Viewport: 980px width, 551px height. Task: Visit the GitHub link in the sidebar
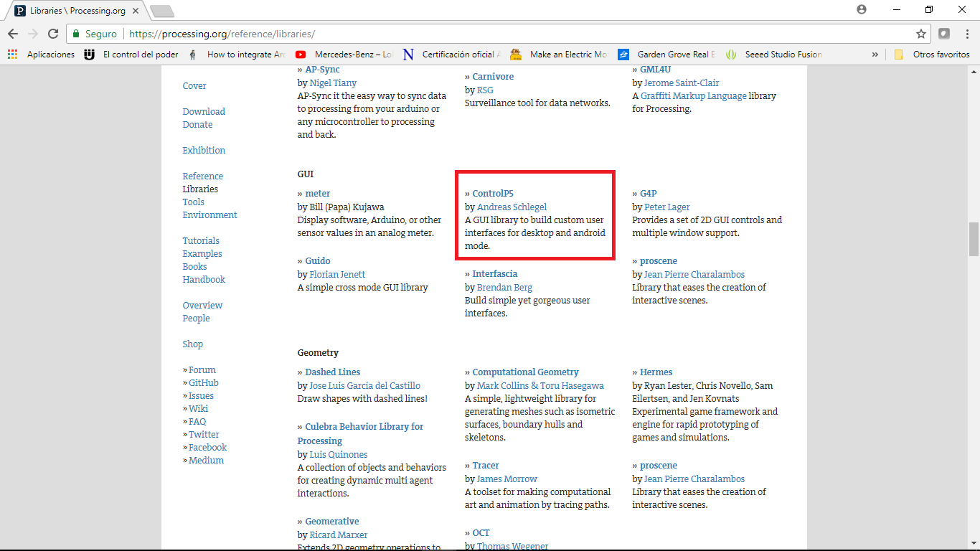[x=204, y=383]
